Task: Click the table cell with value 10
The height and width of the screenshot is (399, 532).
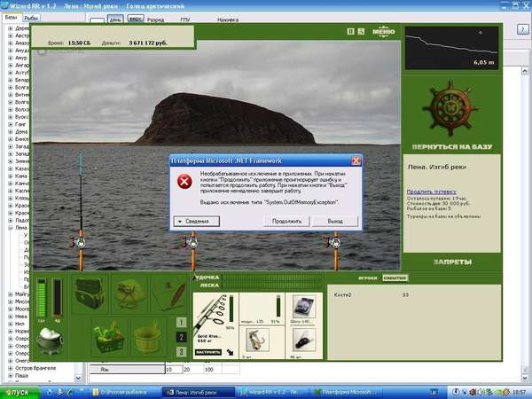Action: point(174,369)
